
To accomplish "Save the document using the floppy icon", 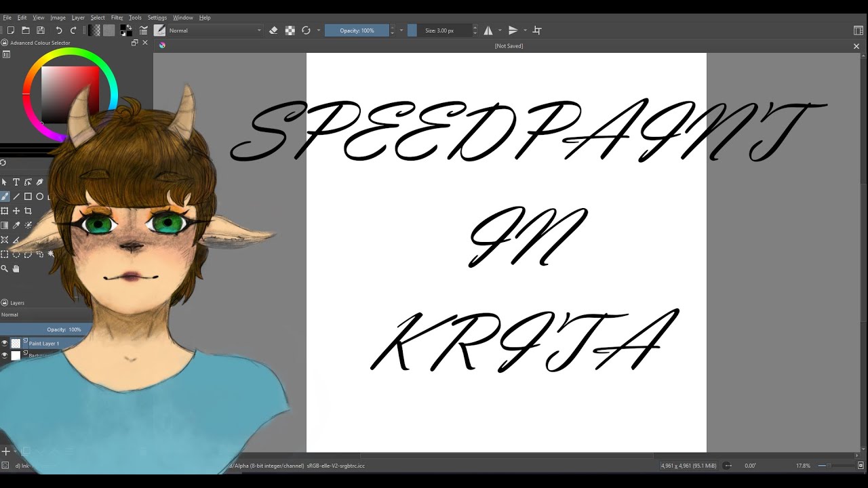I will 41,30.
